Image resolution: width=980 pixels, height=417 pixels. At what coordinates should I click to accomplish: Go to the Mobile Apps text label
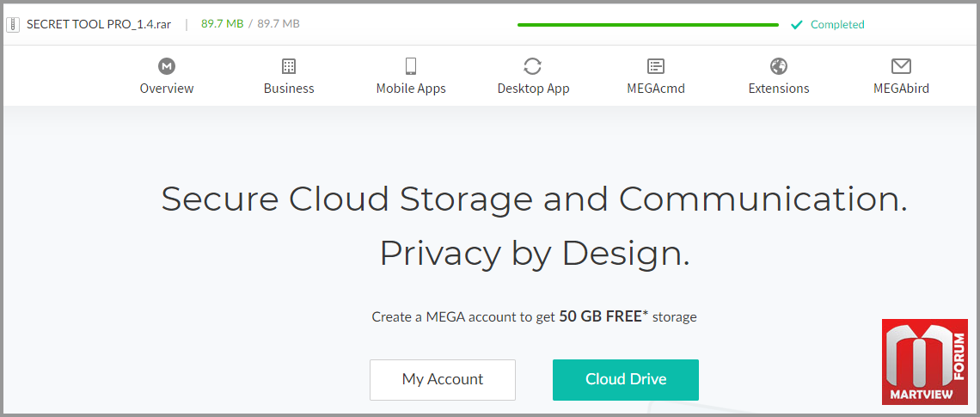coord(411,89)
